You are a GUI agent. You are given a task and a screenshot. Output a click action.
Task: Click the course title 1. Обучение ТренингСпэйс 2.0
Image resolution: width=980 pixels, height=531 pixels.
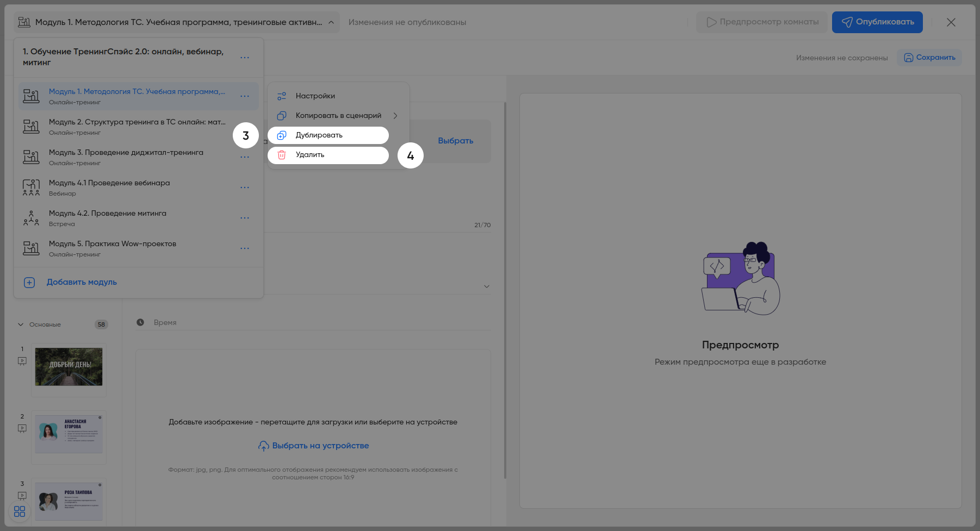pyautogui.click(x=123, y=57)
